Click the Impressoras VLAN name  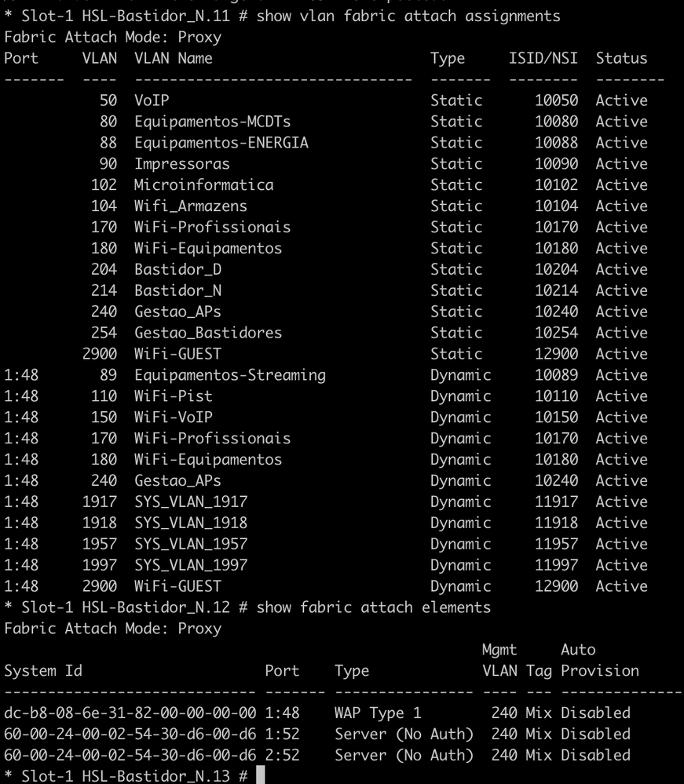[x=182, y=164]
